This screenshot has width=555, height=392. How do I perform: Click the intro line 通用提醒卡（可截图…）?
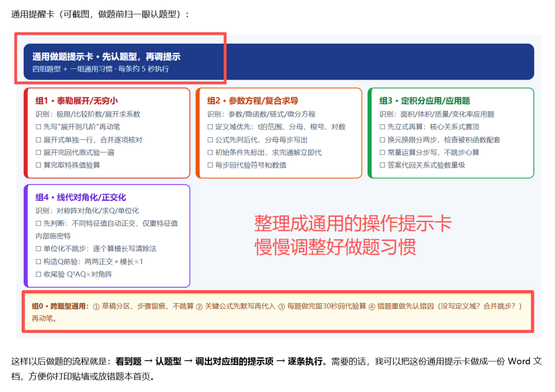pyautogui.click(x=100, y=14)
